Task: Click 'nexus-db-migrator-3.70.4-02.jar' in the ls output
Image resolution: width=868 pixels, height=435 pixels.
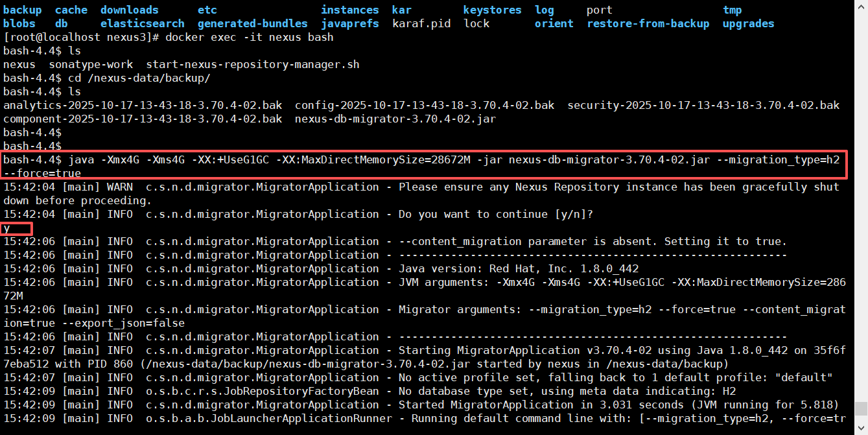Action: (395, 119)
